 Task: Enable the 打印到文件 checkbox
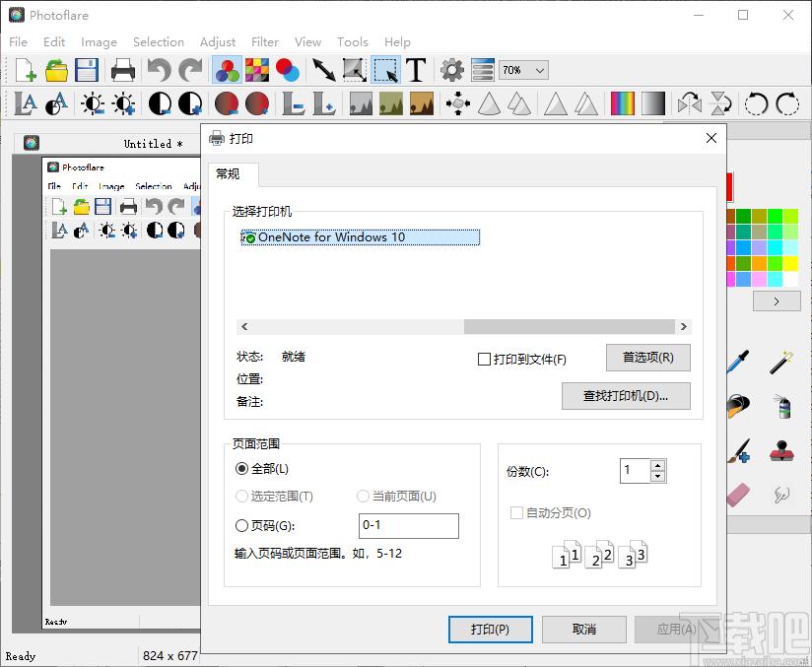tap(484, 360)
